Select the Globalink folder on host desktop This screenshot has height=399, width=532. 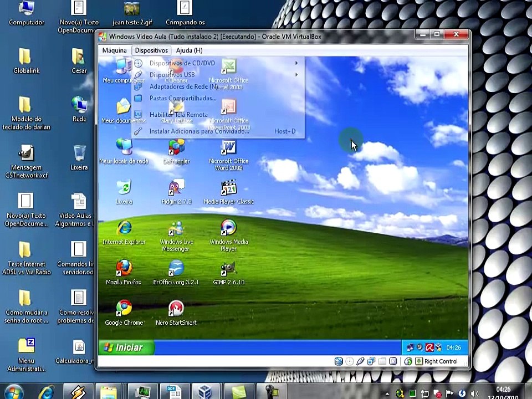click(27, 61)
